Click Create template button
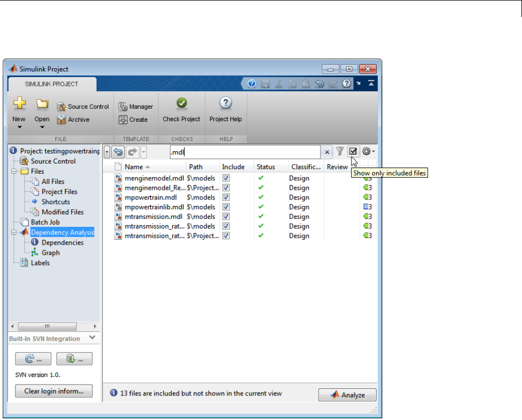The width and height of the screenshot is (522, 420). 133,120
